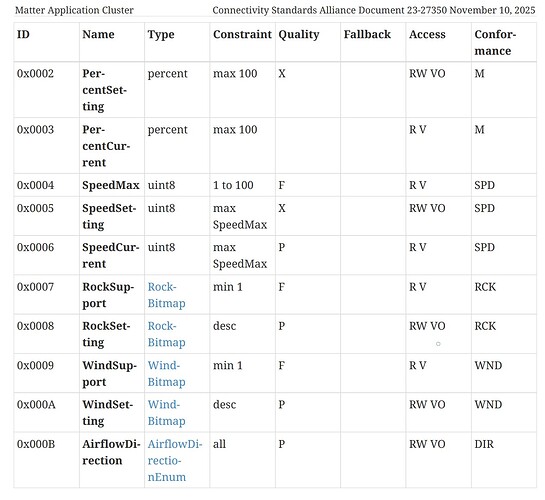The width and height of the screenshot is (545, 500).
Task: Click 'percent' type in PercentSetting row
Action: pyautogui.click(x=168, y=74)
